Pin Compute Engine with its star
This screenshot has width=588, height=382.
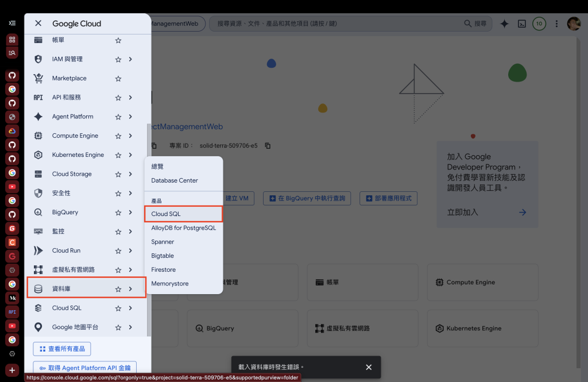tap(118, 136)
